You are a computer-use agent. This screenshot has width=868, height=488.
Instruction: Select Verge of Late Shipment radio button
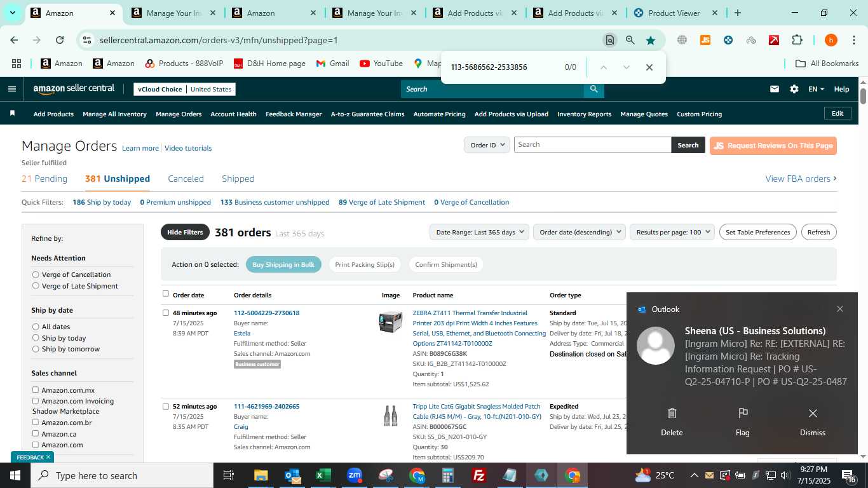point(36,286)
